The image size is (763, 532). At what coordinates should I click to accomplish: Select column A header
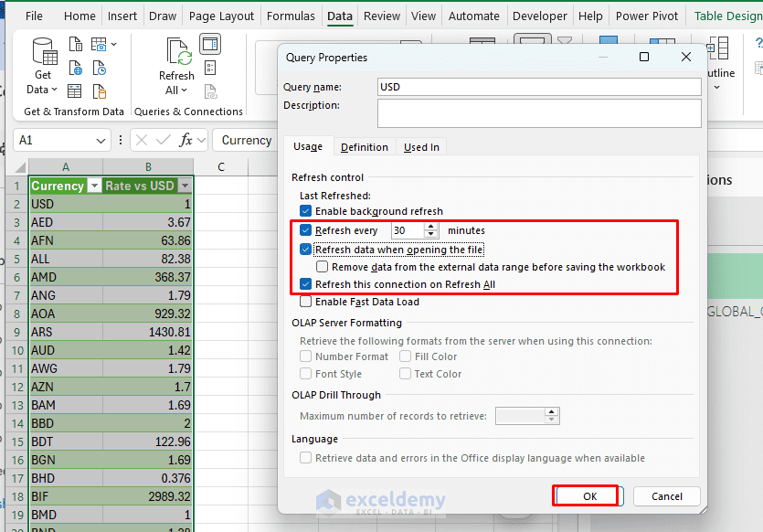66,167
